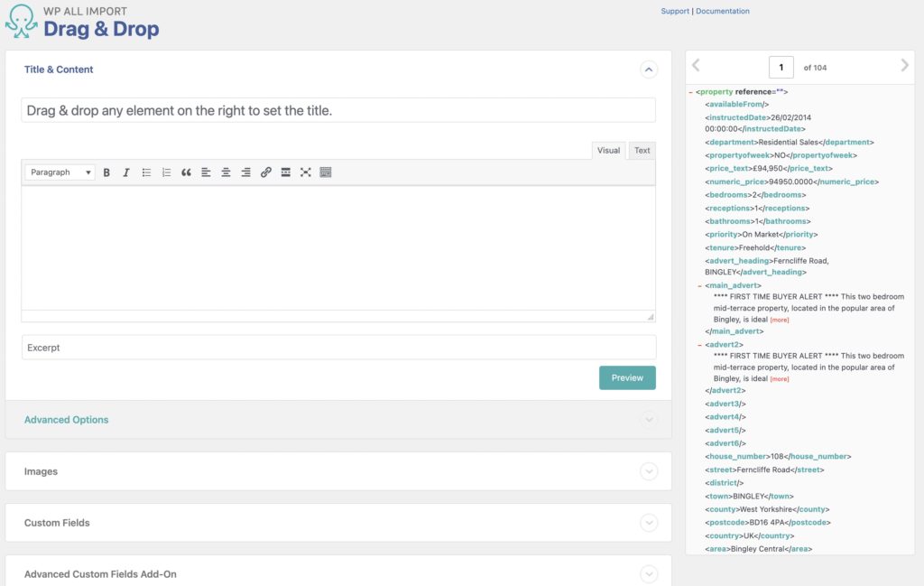The height and width of the screenshot is (586, 924).
Task: Open the Paragraph style dropdown
Action: (59, 172)
